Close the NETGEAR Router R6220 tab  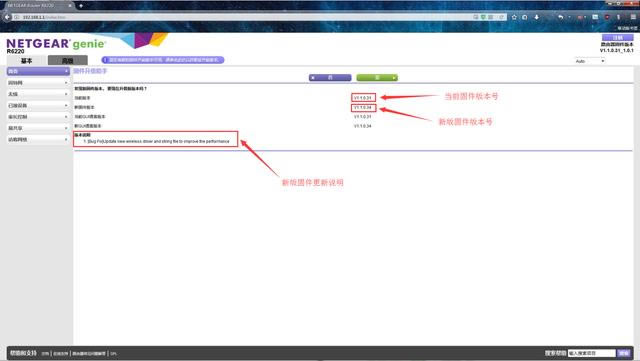pos(70,6)
